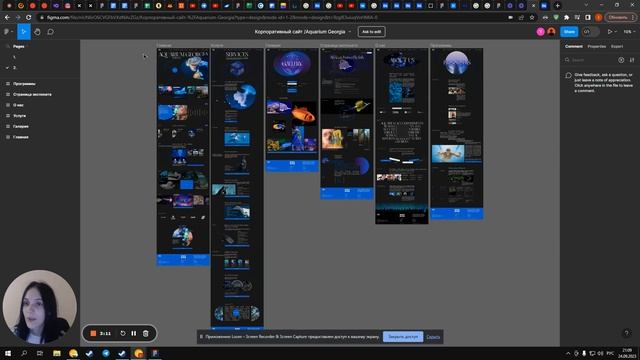This screenshot has height=360, width=640.
Task: Open File Explorer from the taskbar
Action: pos(57,353)
